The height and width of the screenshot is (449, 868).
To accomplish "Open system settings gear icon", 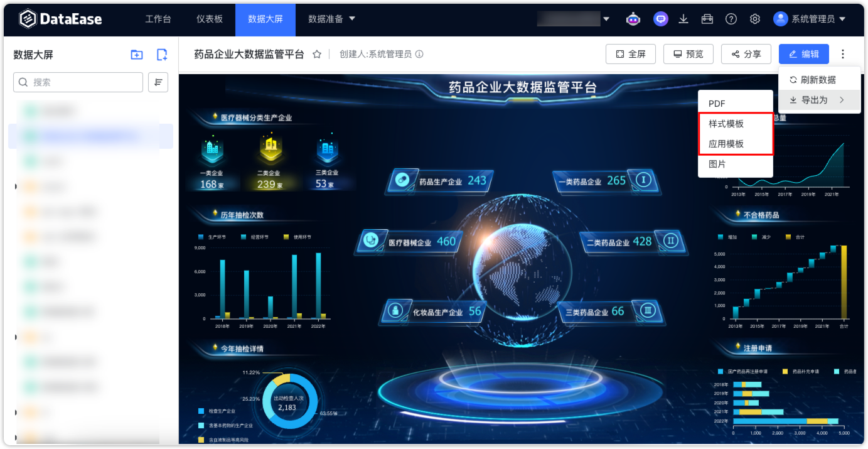I will point(755,19).
